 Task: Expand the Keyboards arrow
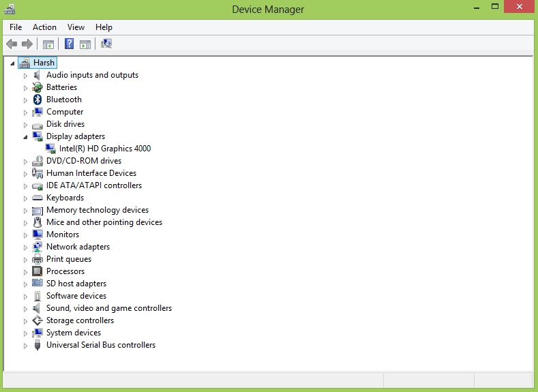tap(25, 198)
